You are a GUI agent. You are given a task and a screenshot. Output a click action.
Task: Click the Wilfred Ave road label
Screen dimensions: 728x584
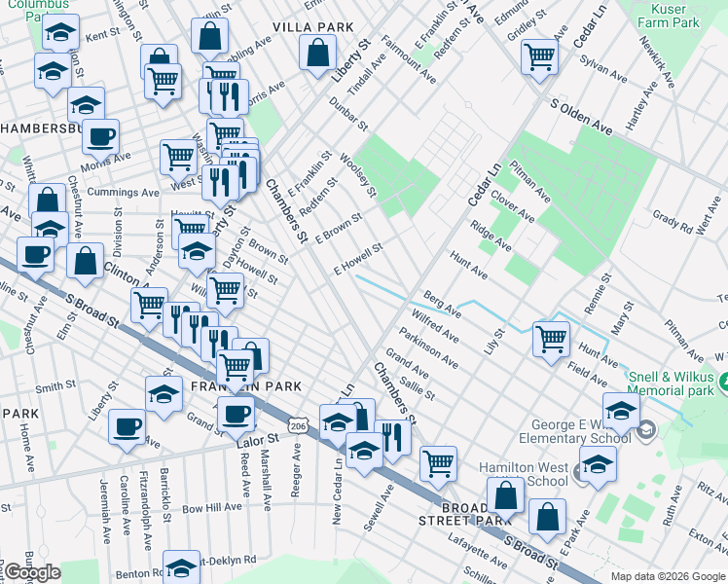click(435, 327)
